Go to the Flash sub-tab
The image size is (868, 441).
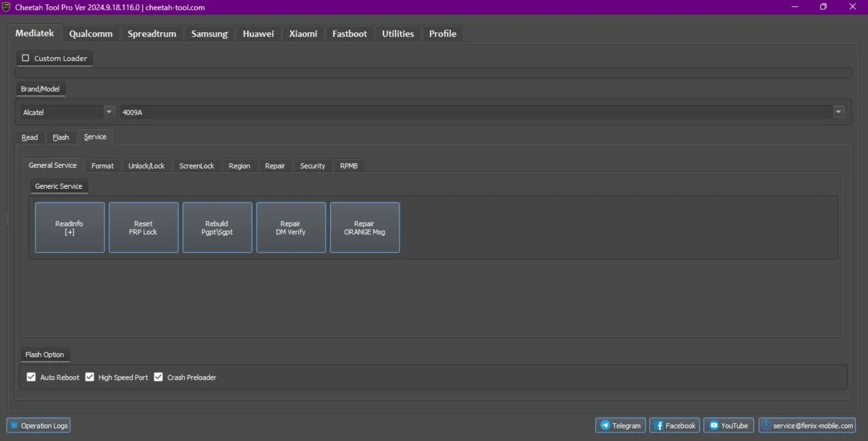click(x=61, y=137)
